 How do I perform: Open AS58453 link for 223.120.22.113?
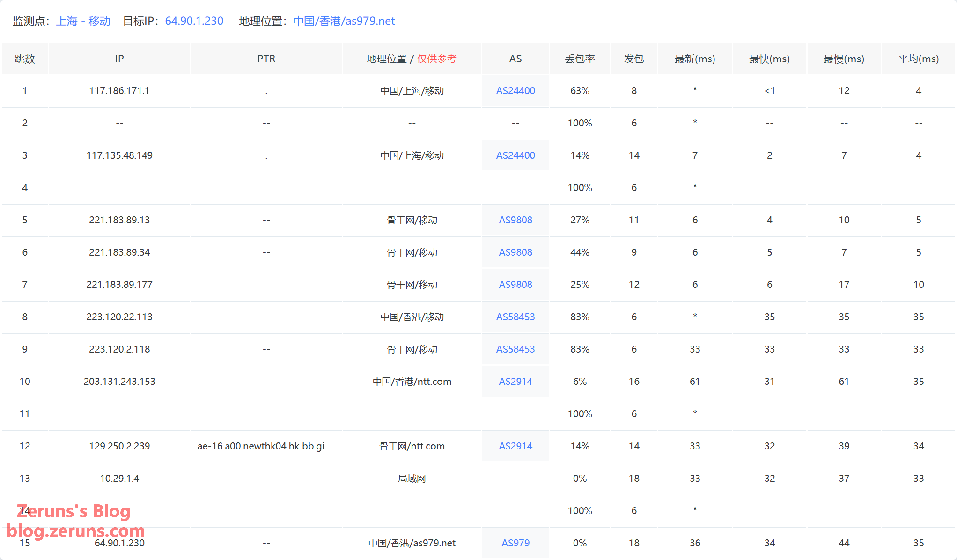[515, 317]
